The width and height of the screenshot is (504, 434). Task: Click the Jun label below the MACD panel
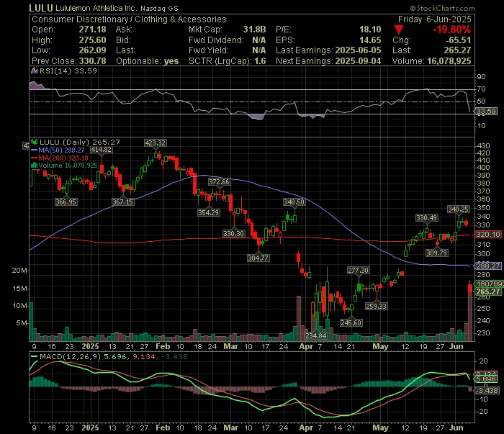click(x=456, y=428)
